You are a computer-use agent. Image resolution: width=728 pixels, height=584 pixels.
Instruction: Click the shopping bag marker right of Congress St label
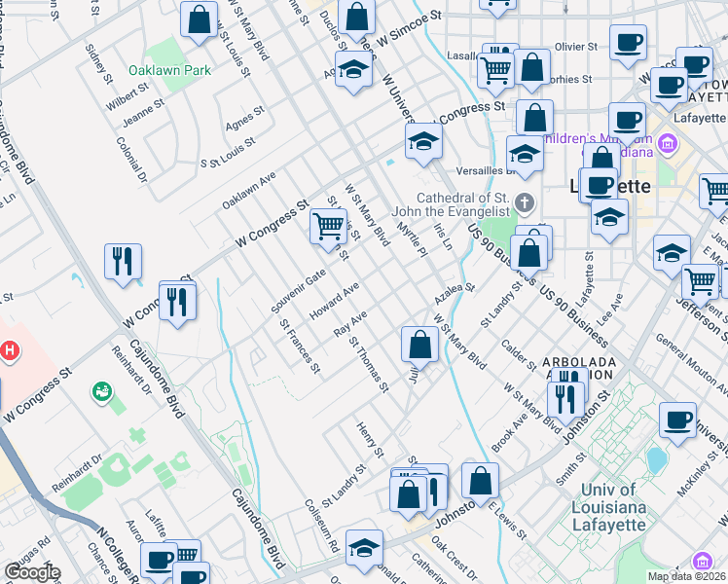pos(534,120)
